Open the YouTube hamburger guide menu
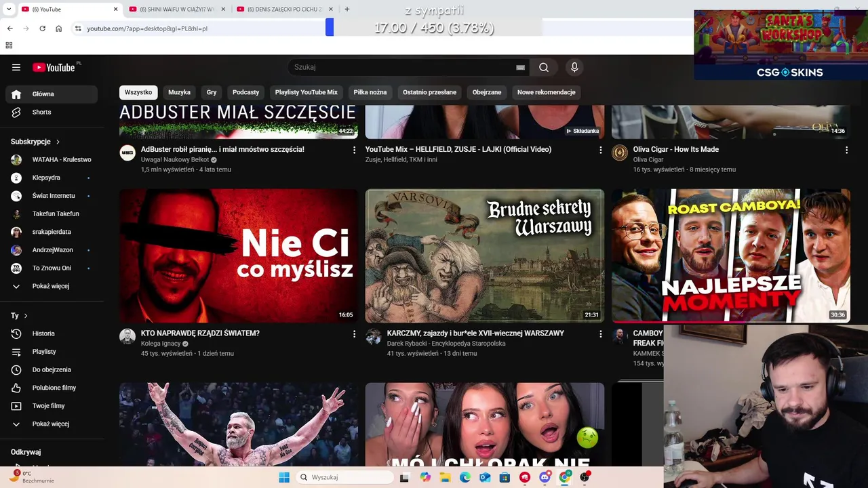Image resolution: width=868 pixels, height=488 pixels. (16, 67)
